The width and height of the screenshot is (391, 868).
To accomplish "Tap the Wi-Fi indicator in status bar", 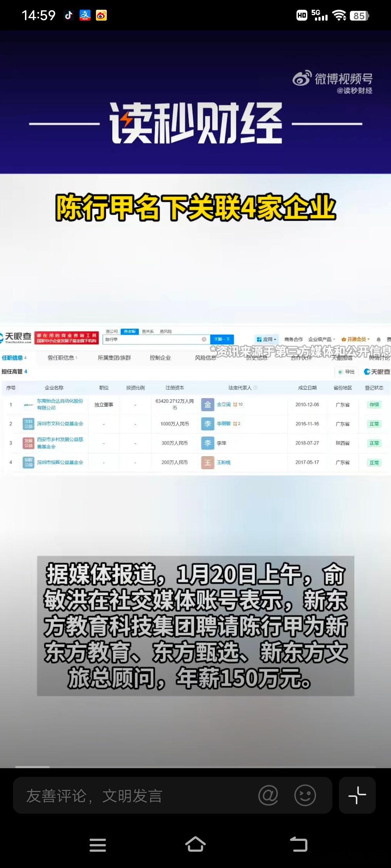I will (x=339, y=15).
